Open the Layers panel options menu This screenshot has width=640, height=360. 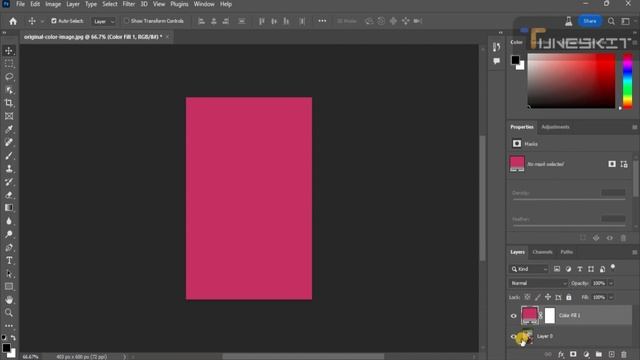(x=634, y=252)
